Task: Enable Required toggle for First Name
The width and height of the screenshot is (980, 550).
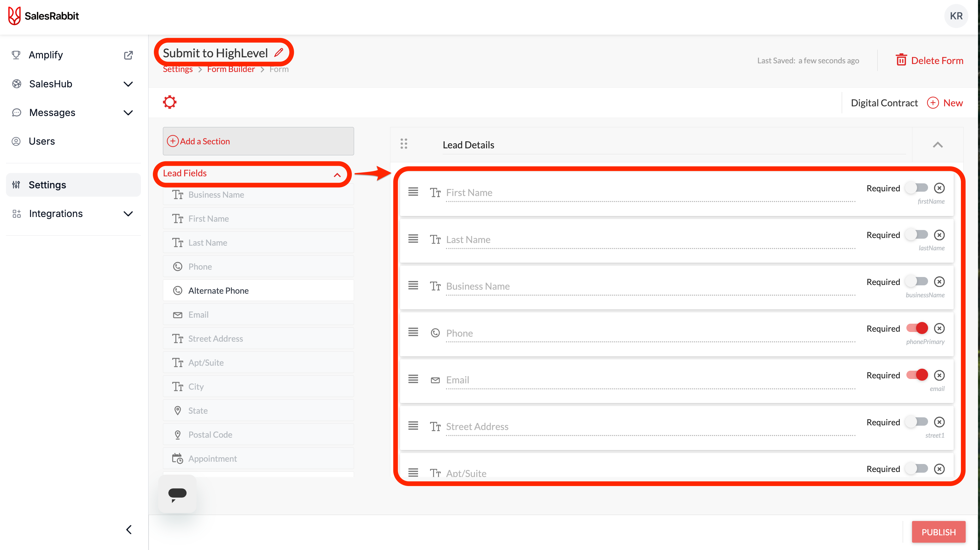Action: click(917, 188)
